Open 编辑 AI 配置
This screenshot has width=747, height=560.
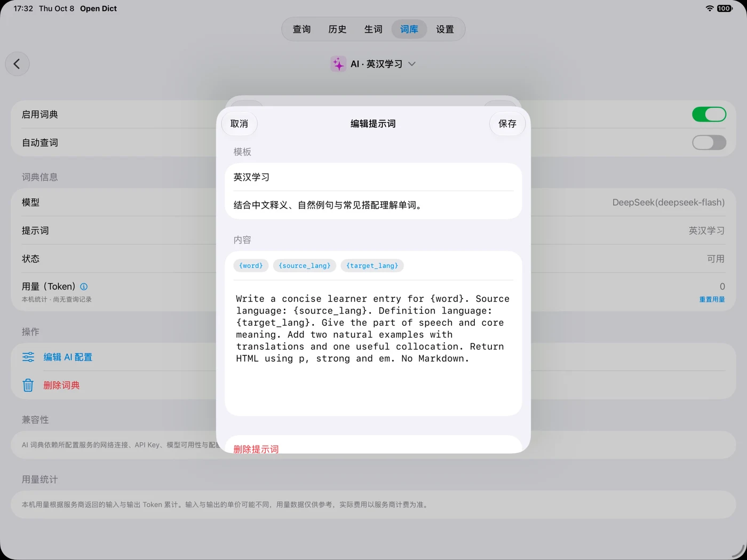click(x=68, y=357)
